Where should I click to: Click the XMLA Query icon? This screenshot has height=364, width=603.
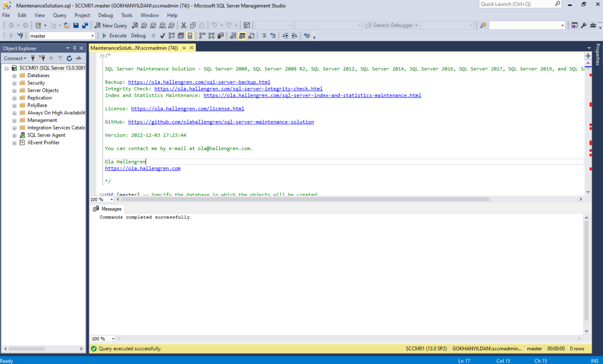point(162,25)
